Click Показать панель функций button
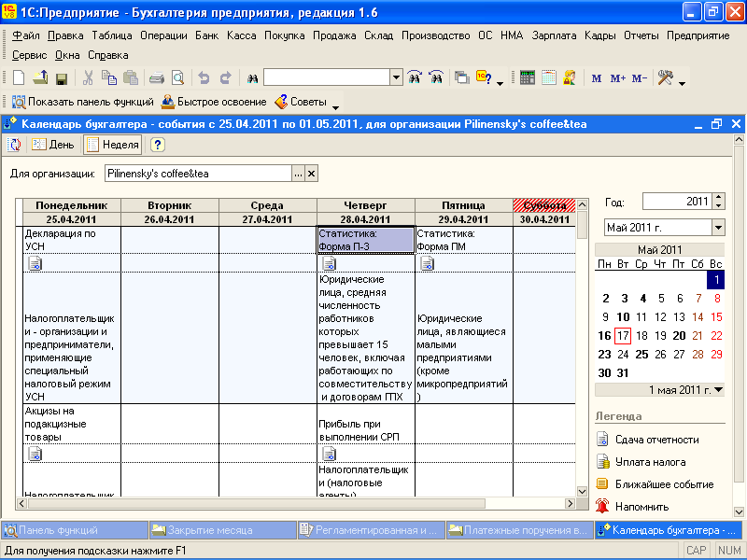Screen dimensions: 747x560 [x=83, y=102]
